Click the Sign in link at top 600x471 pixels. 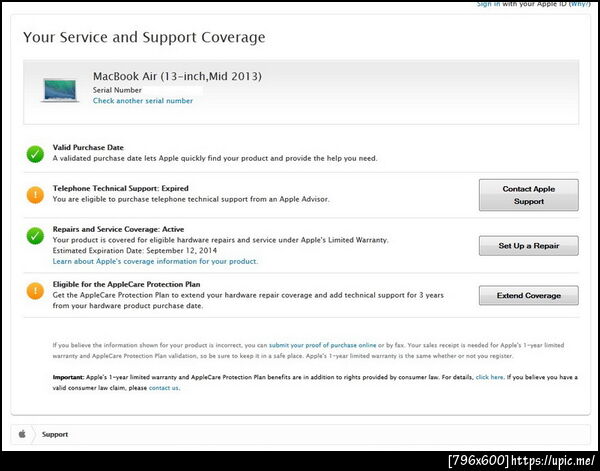(488, 4)
